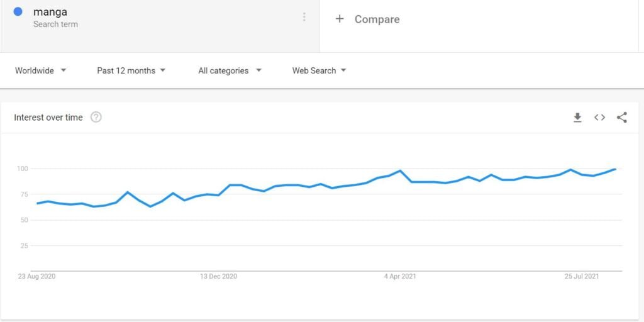The width and height of the screenshot is (644, 322).
Task: Click the blue manga color dot
Action: click(x=18, y=11)
